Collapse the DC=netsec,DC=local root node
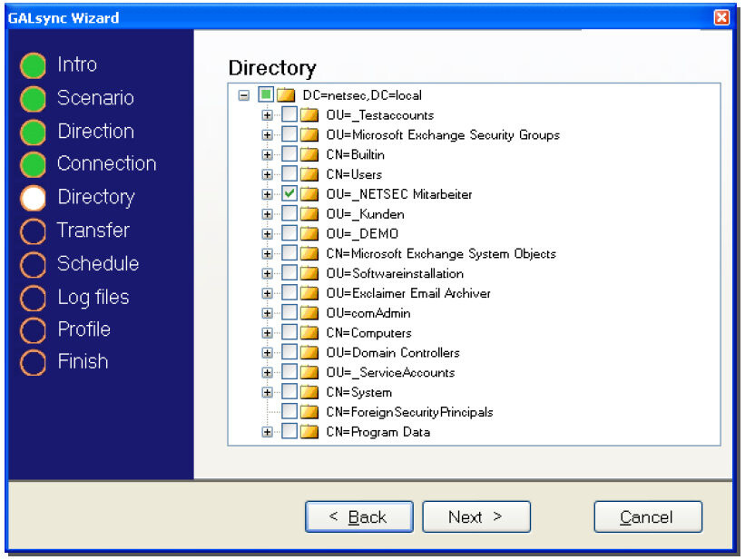 (x=244, y=95)
